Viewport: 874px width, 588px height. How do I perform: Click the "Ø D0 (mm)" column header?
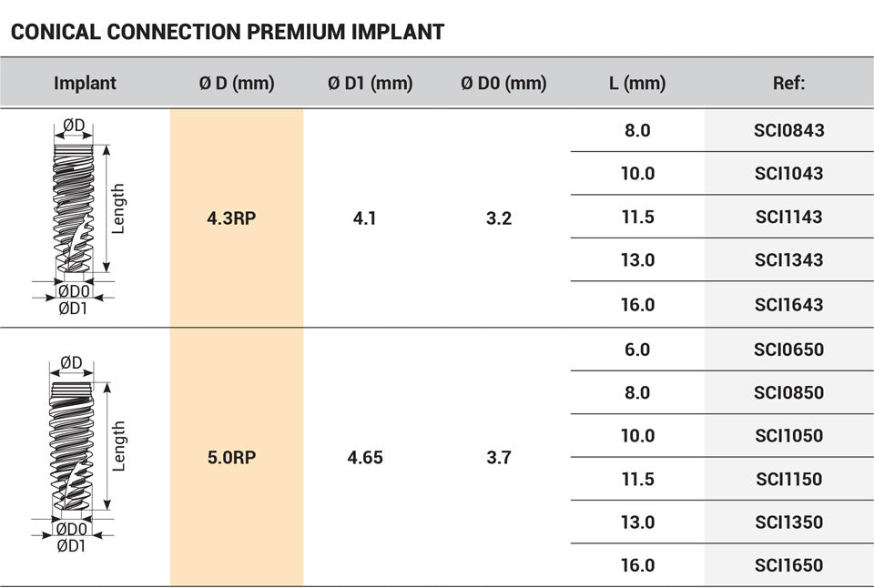coord(503,84)
